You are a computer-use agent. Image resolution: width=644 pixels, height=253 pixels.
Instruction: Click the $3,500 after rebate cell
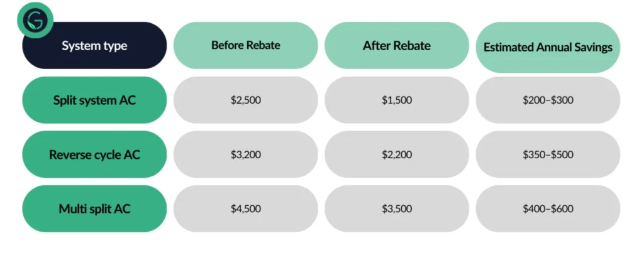click(397, 208)
